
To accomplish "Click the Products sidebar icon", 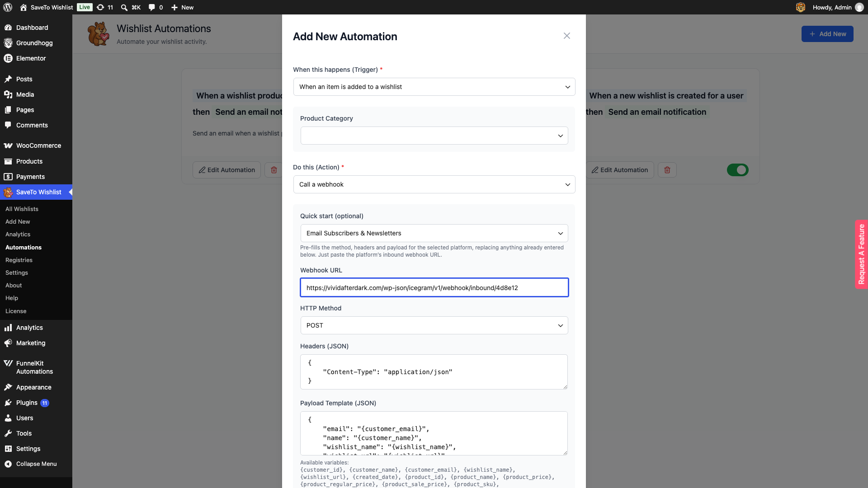I will (8, 161).
